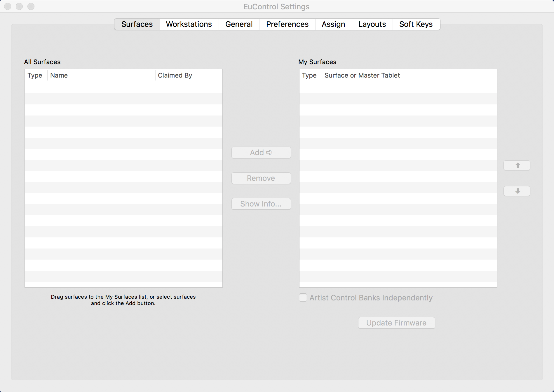
Task: Click the Name column header
Action: point(101,76)
